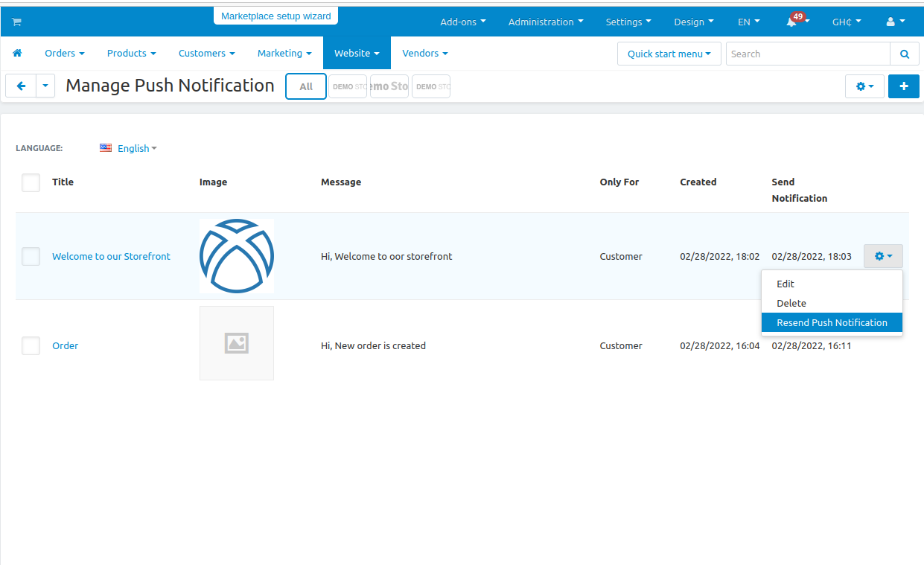Viewport: 924px width, 565px height.
Task: Open the gear tools menu beside plus button
Action: pyautogui.click(x=864, y=86)
